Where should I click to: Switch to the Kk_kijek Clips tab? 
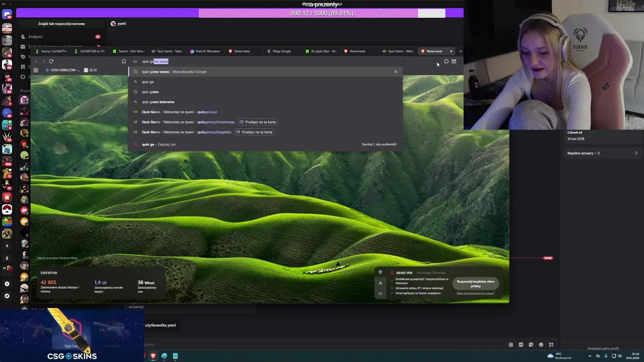(322, 51)
